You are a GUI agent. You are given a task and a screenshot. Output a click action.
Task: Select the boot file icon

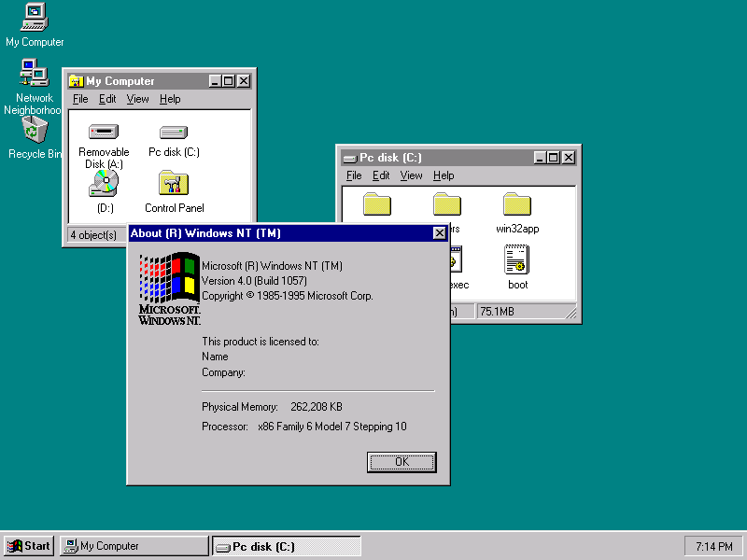click(517, 267)
